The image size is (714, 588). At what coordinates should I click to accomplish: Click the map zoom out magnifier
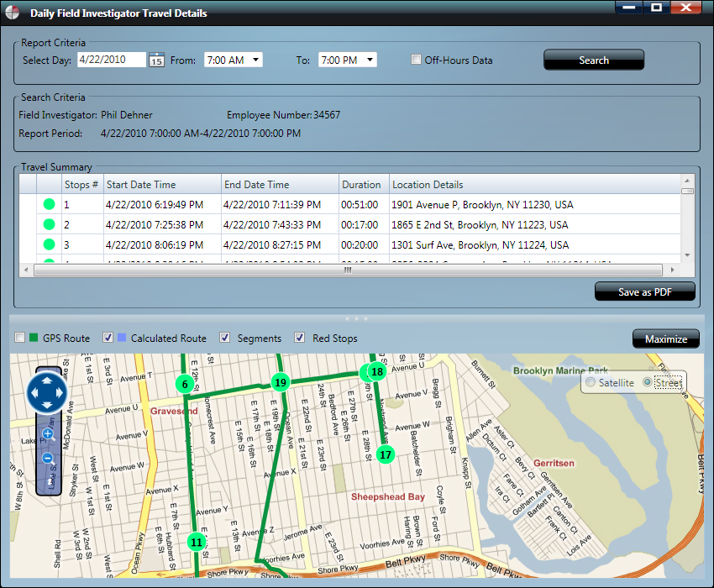pyautogui.click(x=48, y=459)
